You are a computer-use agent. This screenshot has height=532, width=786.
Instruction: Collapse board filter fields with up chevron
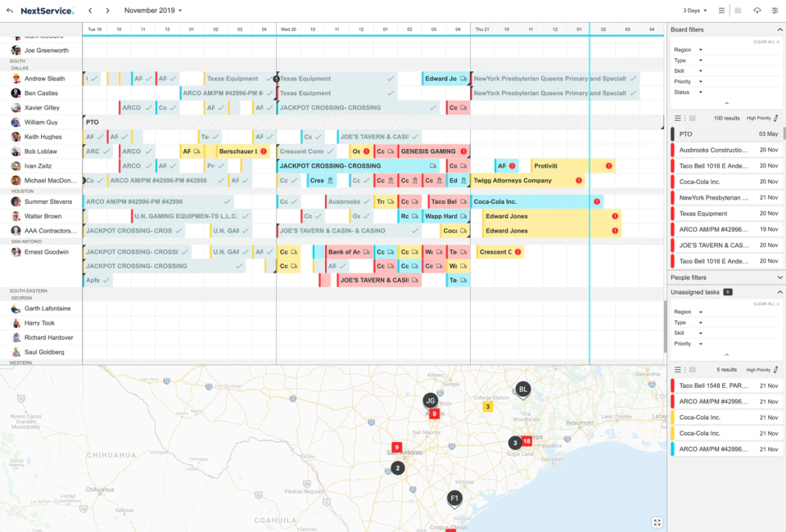tap(727, 103)
